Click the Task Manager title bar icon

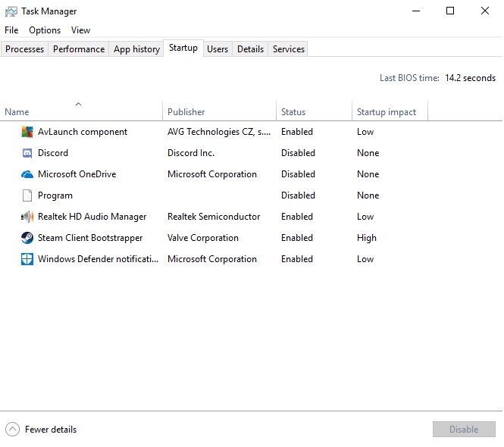click(x=11, y=11)
